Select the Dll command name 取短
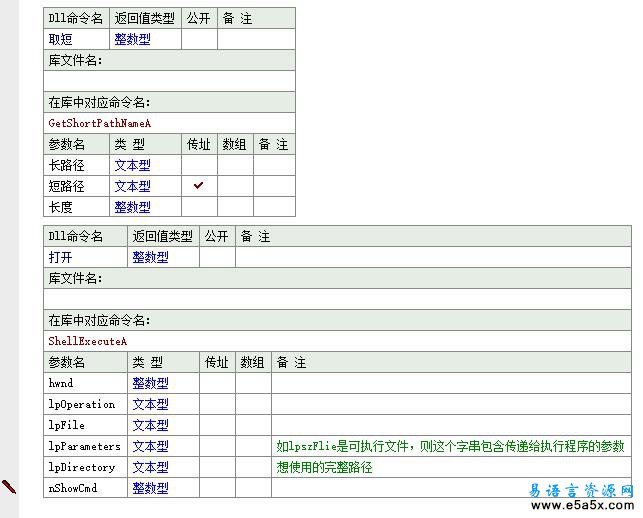This screenshot has height=518, width=643. (61, 39)
